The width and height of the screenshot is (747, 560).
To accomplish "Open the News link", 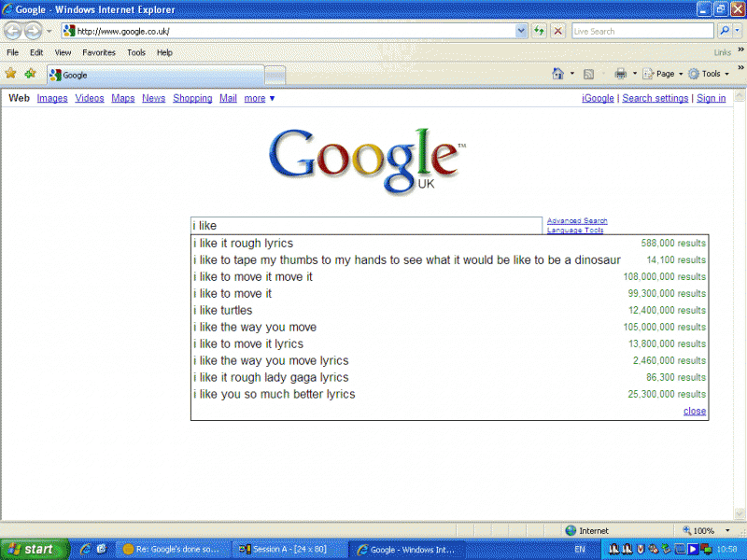I will [153, 98].
